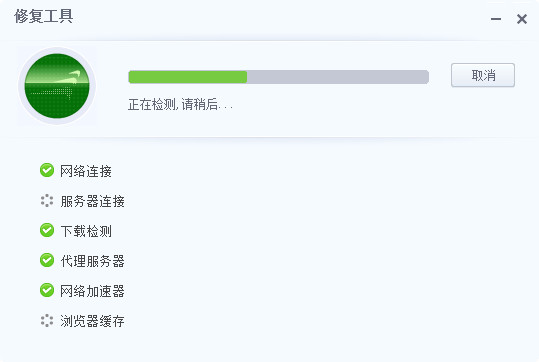Click the green check icon beside 网络加速器
Viewport: 539px width, 362px height.
click(x=47, y=290)
